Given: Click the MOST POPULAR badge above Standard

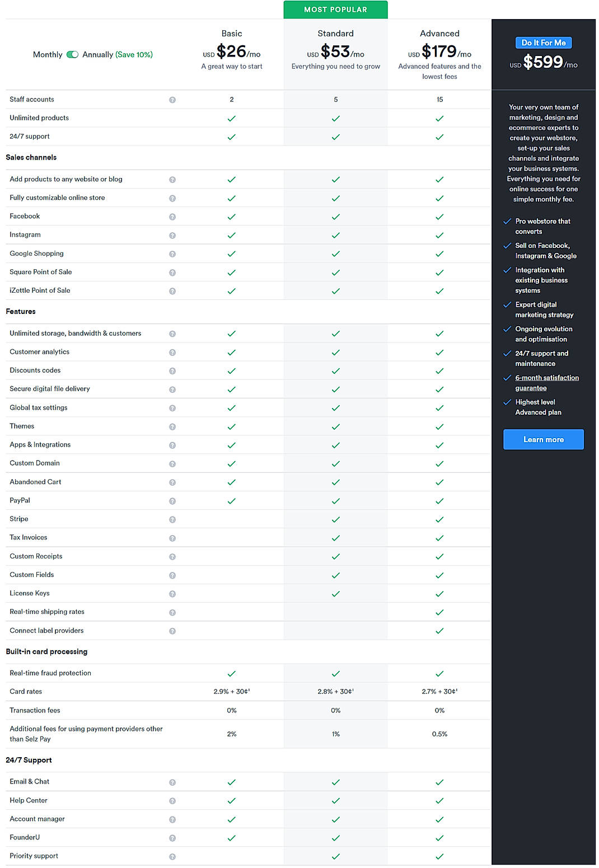Looking at the screenshot, I should coord(335,9).
